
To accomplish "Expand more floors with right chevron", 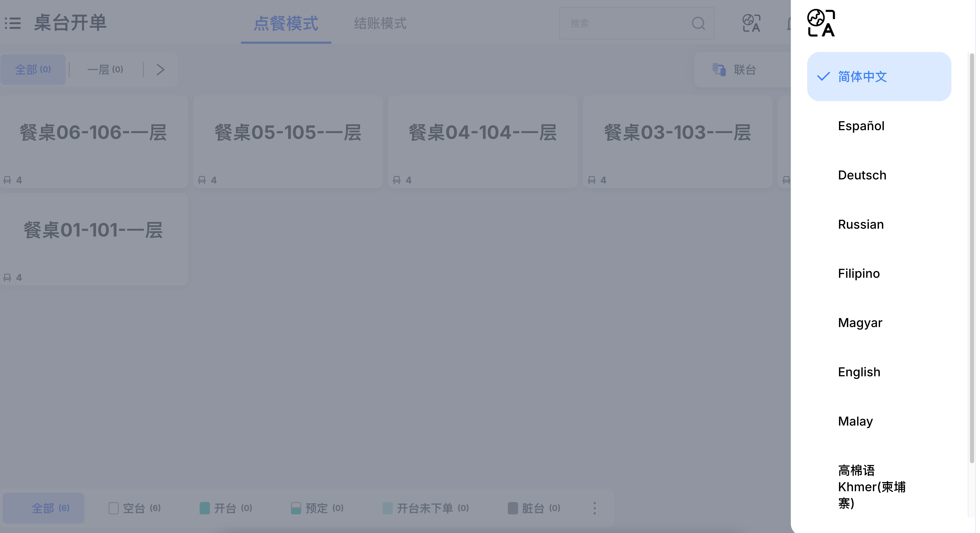I will click(x=160, y=70).
